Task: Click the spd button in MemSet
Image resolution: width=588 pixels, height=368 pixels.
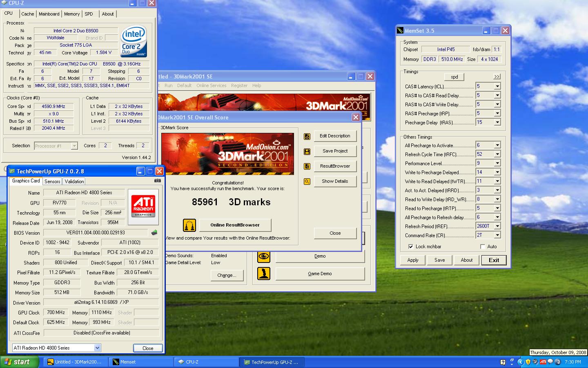Action: pos(454,77)
